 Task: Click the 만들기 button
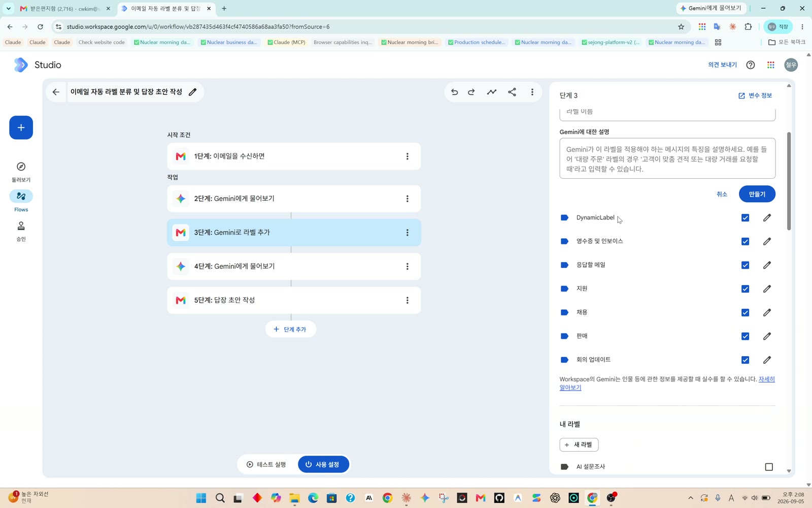(x=757, y=194)
